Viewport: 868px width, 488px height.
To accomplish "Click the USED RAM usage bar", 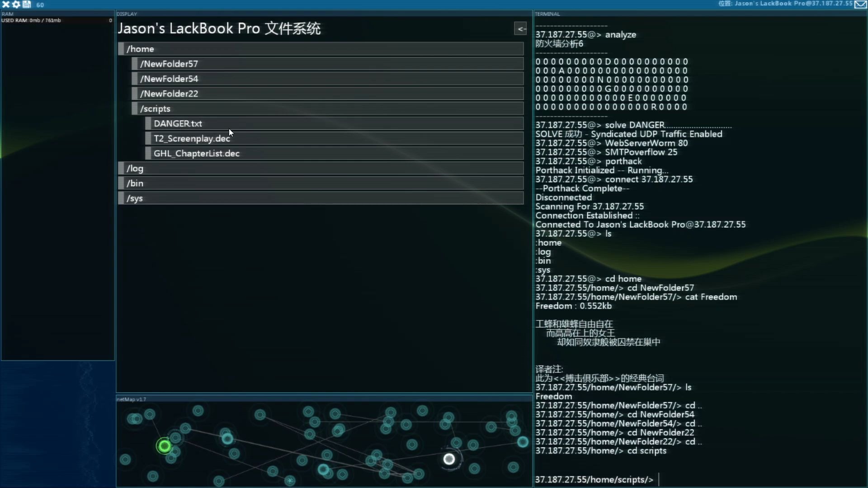I will coord(57,20).
